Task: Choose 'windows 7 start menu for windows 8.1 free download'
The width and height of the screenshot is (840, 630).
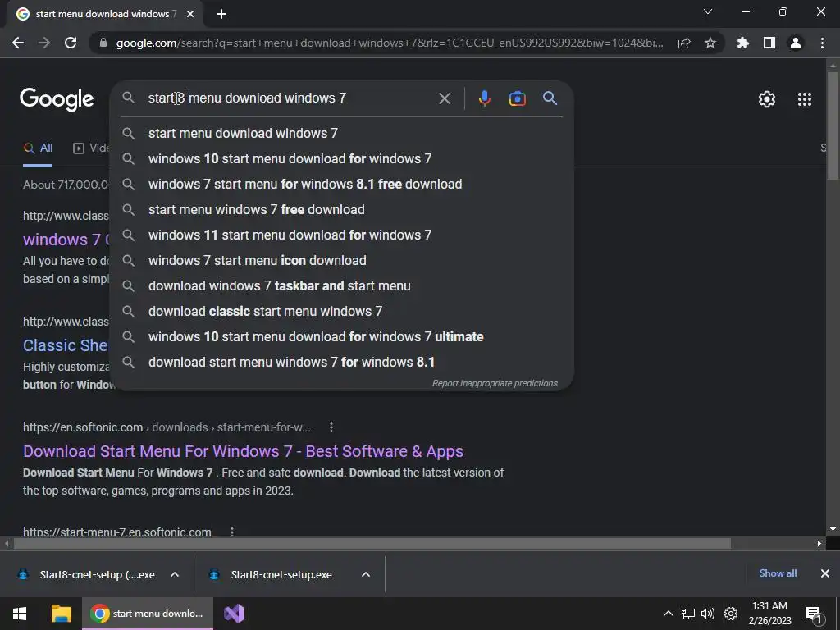Action: [342, 185]
